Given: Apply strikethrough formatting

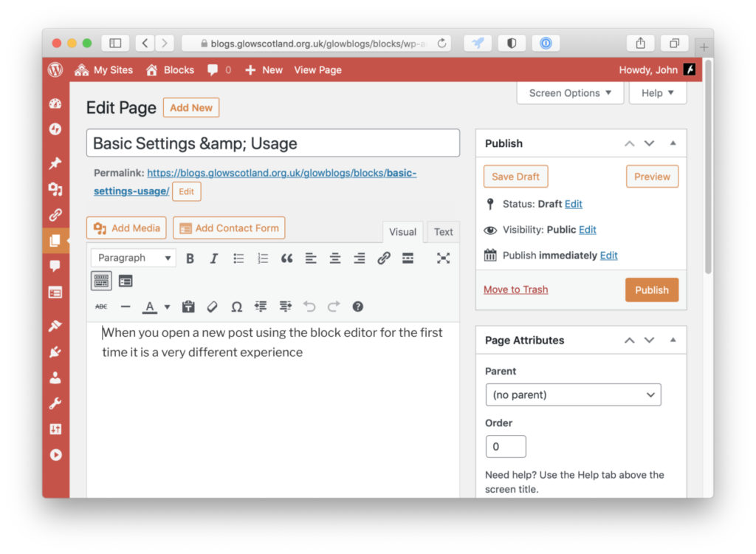Looking at the screenshot, I should [101, 307].
